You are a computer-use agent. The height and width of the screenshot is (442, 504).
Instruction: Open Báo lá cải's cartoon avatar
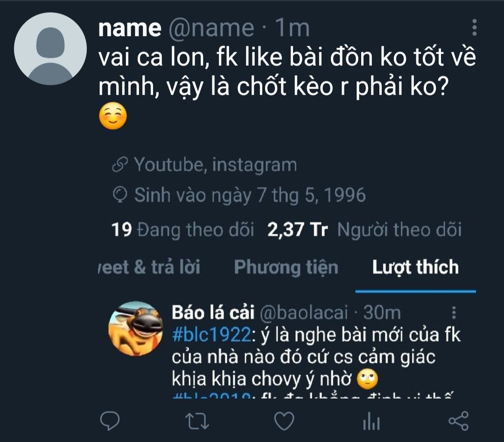tap(136, 328)
